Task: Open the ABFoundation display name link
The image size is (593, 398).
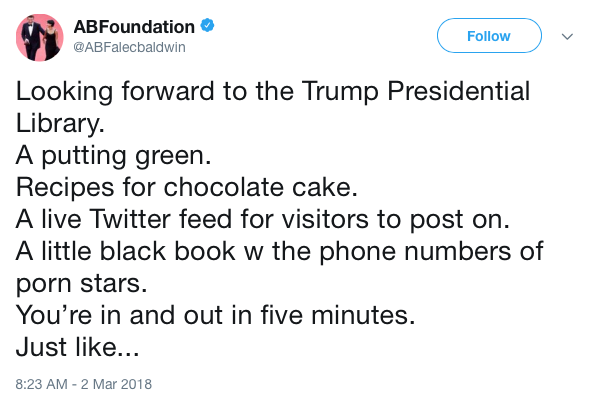Action: [x=134, y=27]
